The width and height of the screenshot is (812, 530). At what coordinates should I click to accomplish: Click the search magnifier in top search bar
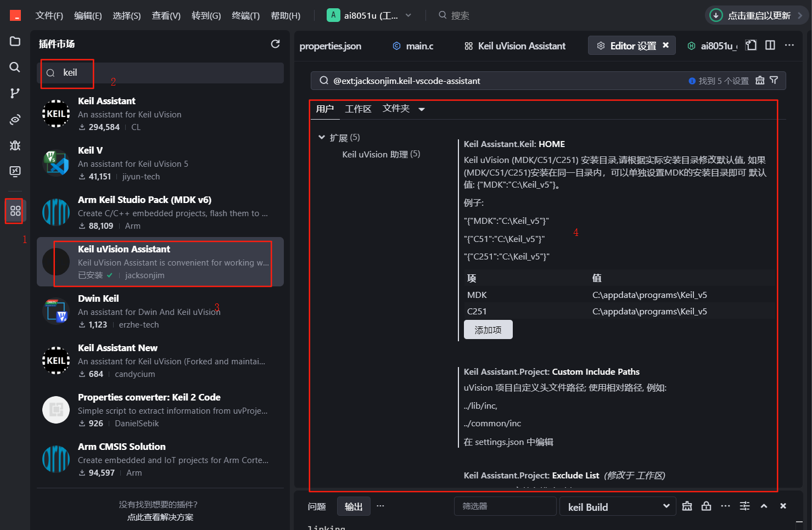443,15
